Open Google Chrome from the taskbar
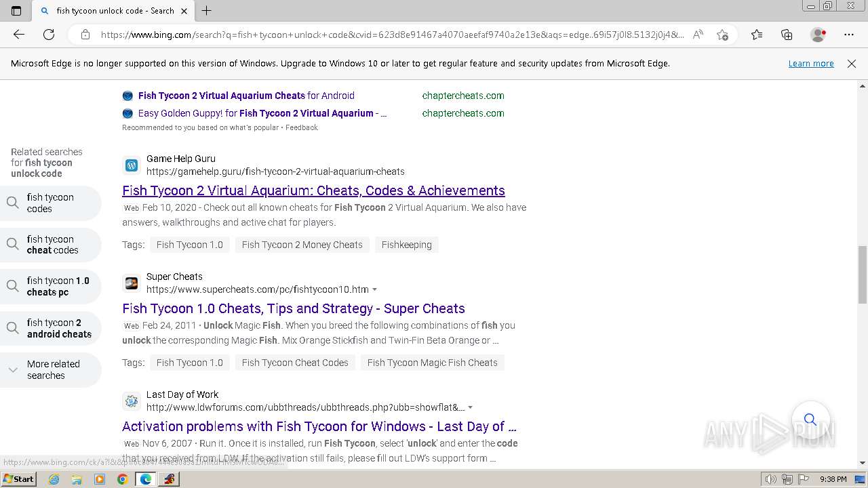Image resolution: width=868 pixels, height=488 pixels. point(122,479)
